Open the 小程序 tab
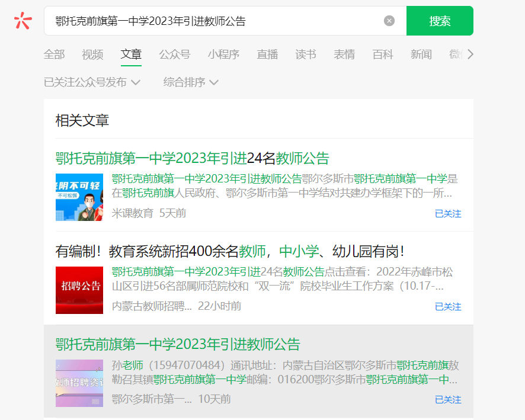Viewport: 525px width, 420px height. click(x=223, y=54)
